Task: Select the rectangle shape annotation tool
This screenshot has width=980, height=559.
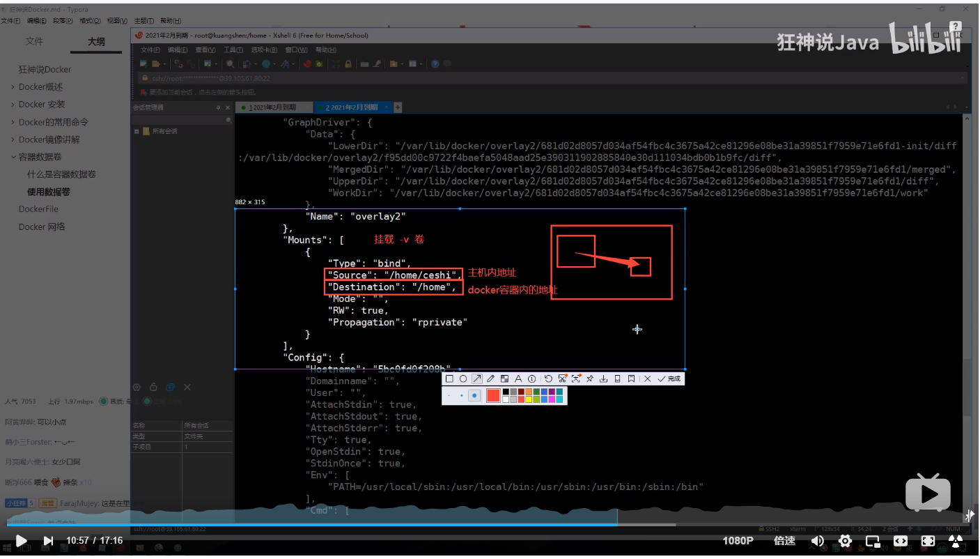Action: click(449, 378)
